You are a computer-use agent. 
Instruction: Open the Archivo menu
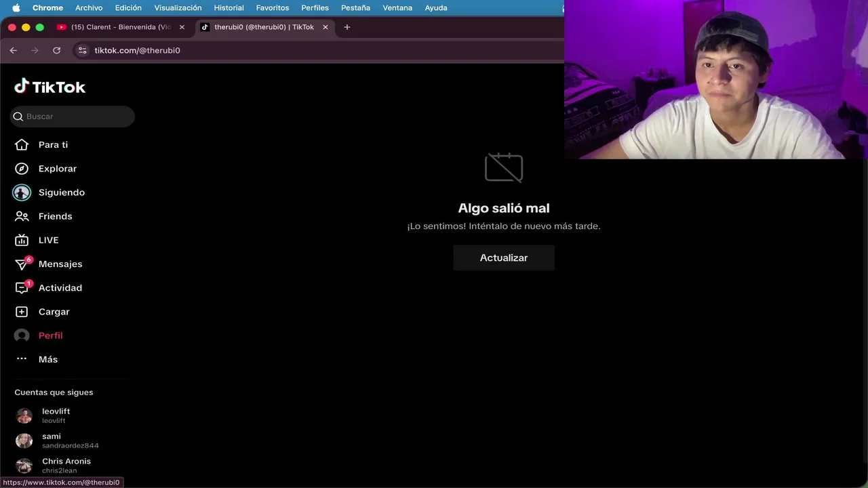point(89,7)
